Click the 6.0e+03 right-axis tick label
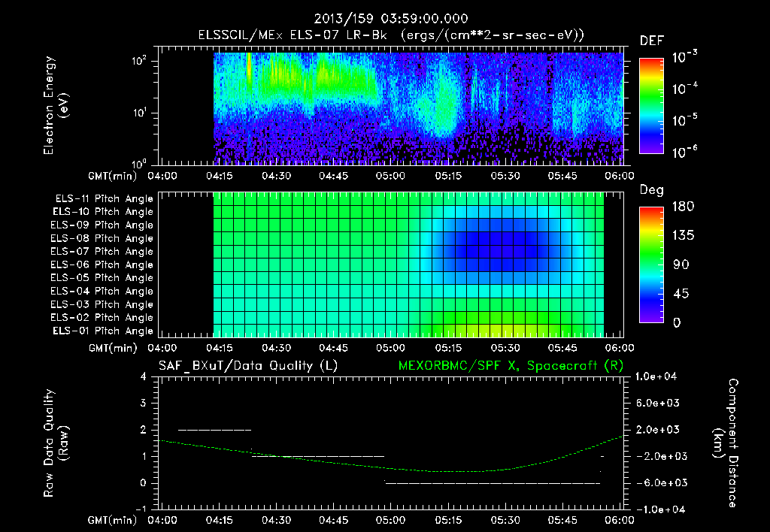770x532 pixels. (659, 403)
